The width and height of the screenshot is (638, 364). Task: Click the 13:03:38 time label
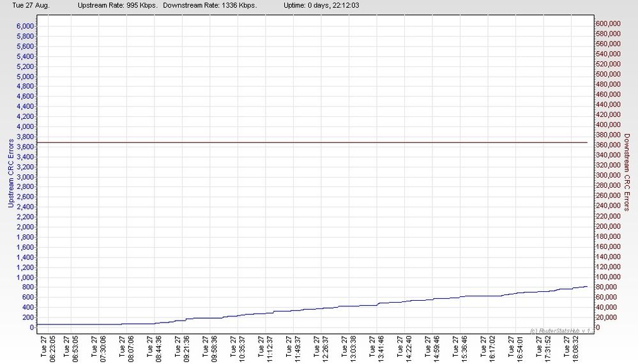tap(353, 349)
